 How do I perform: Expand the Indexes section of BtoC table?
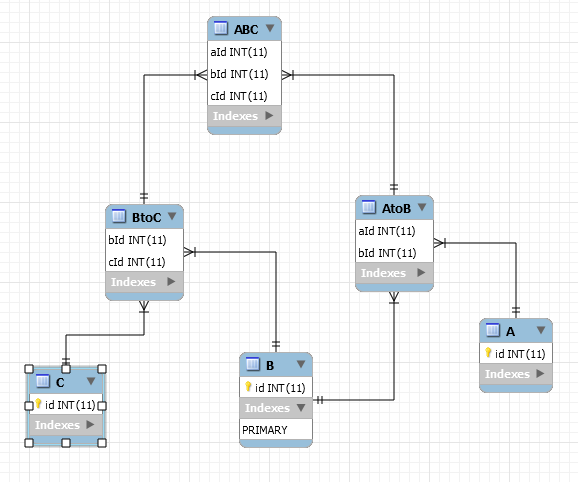click(171, 282)
